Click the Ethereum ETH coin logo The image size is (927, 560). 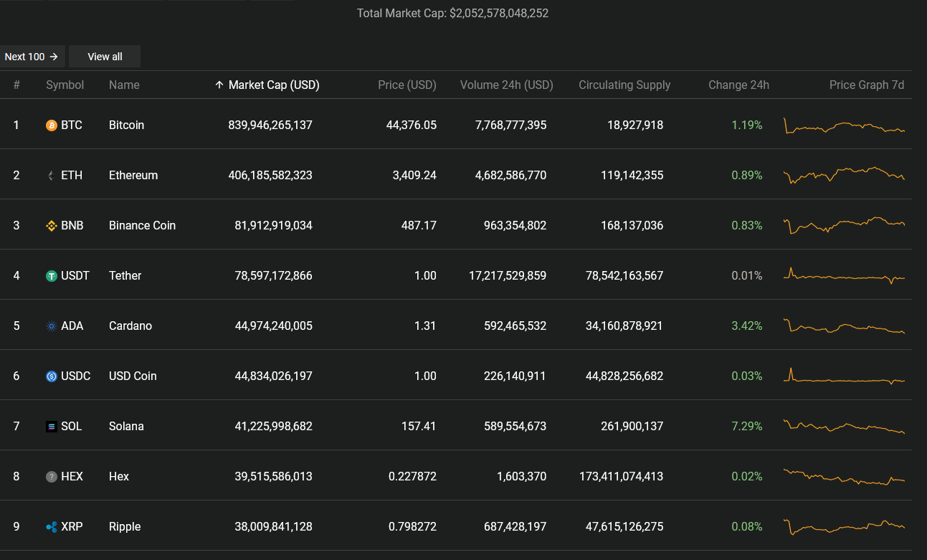coord(51,175)
